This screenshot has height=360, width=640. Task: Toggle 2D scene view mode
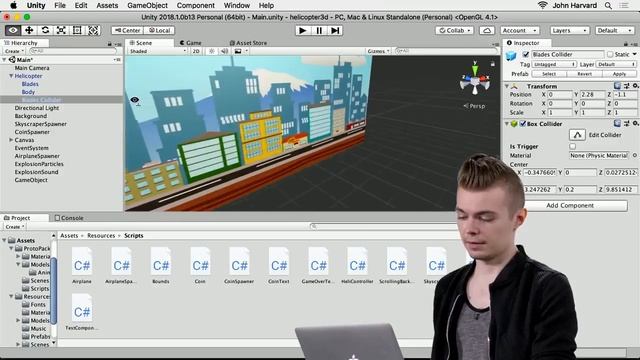click(x=196, y=51)
